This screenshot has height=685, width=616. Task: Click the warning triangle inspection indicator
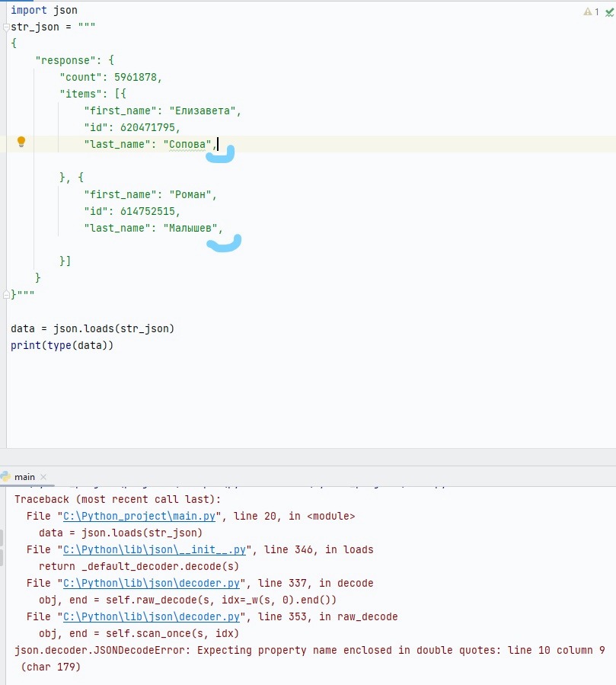click(588, 11)
